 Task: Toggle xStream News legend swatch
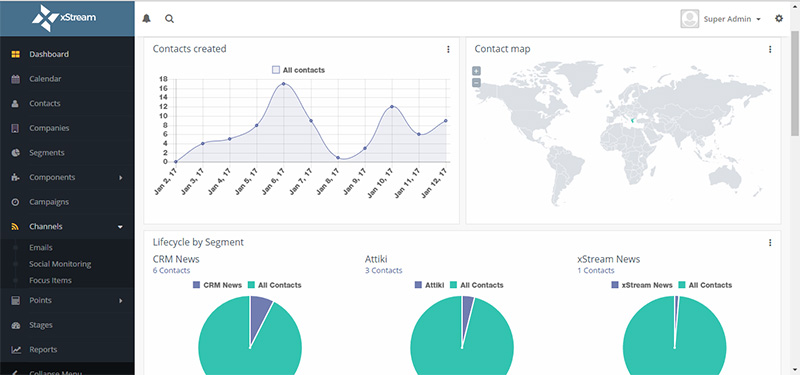[x=615, y=285]
